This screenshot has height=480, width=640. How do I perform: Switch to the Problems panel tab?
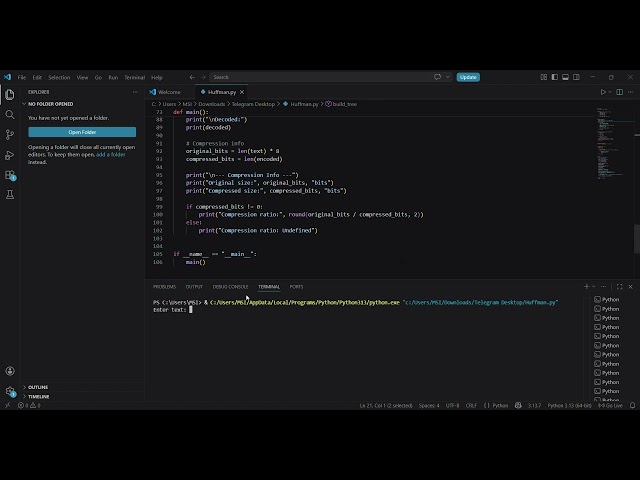pos(164,287)
